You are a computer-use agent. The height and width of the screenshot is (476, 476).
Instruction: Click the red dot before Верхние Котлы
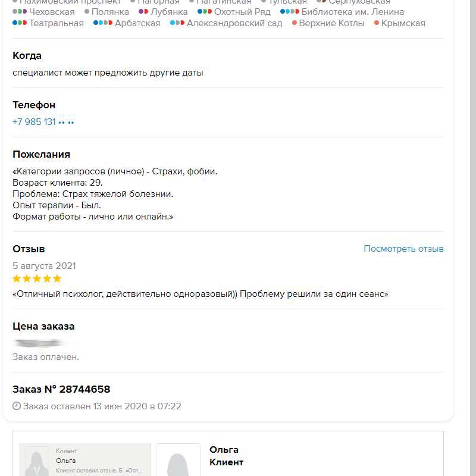click(295, 23)
